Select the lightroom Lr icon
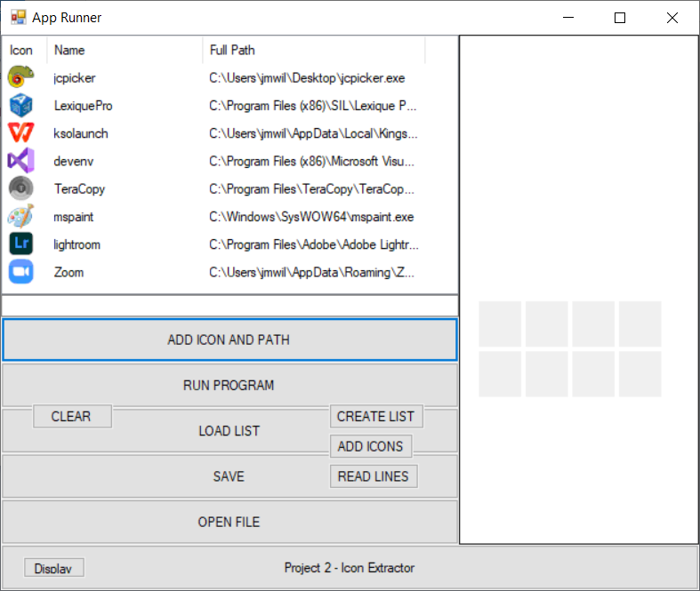This screenshot has height=591, width=700. tap(21, 244)
